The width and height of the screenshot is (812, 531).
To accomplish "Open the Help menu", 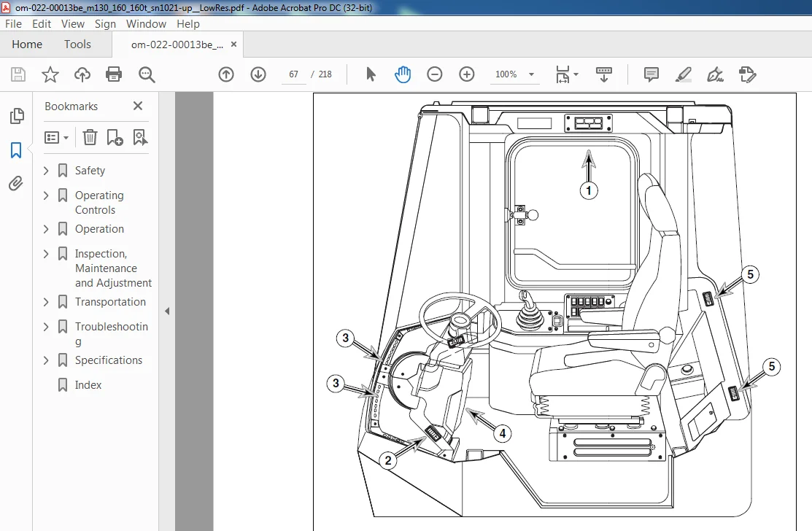I will tap(188, 24).
